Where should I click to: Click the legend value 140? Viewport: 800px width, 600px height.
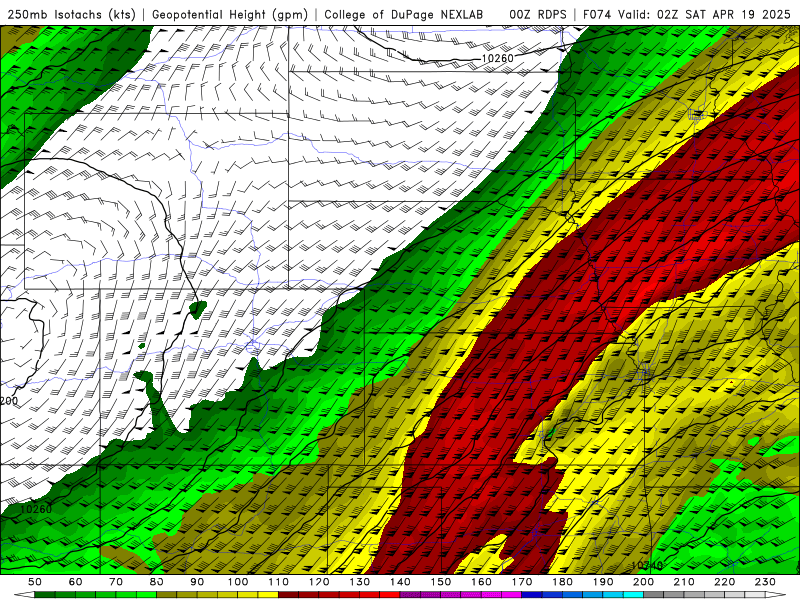[x=400, y=582]
